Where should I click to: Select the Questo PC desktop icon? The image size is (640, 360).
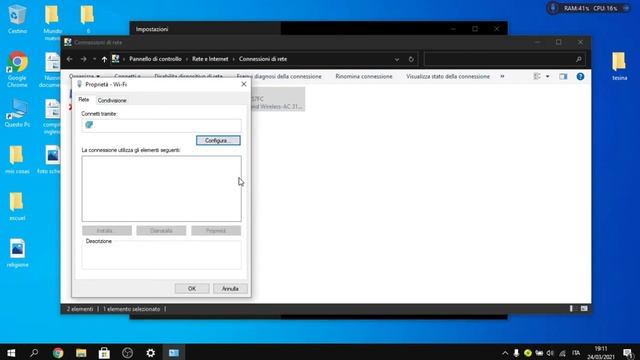click(x=17, y=113)
